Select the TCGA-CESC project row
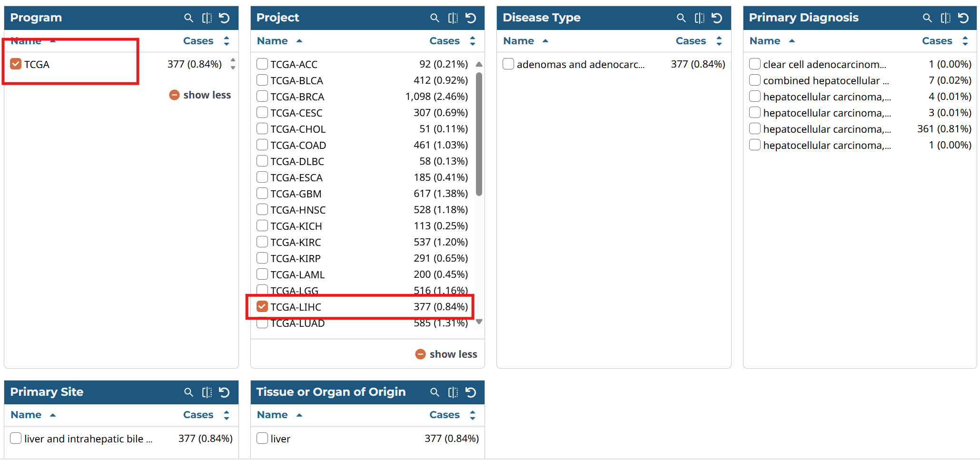Image resolution: width=980 pixels, height=460 pixels. [x=362, y=113]
